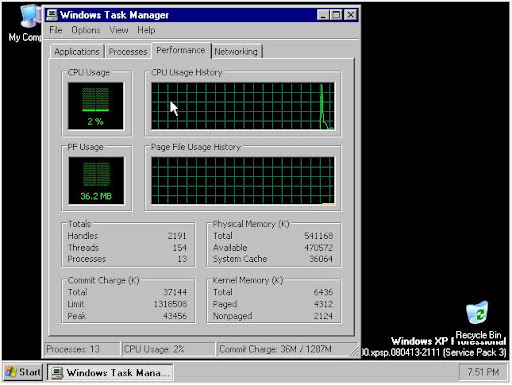
Task: Click the Commit Charge Peak value 43456
Action: click(x=175, y=316)
